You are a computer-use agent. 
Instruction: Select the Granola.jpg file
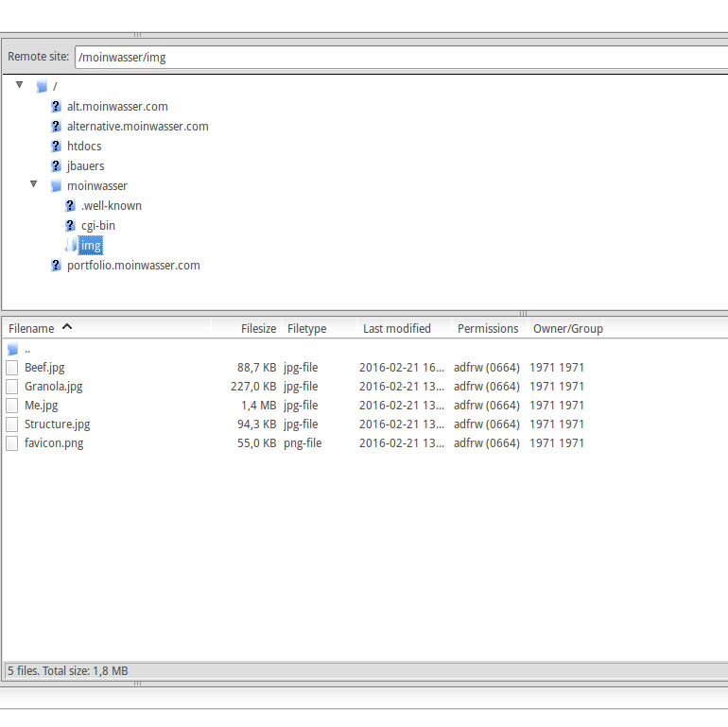point(54,386)
